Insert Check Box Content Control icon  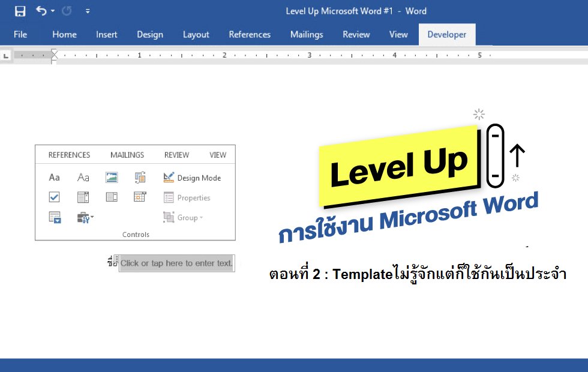click(55, 197)
